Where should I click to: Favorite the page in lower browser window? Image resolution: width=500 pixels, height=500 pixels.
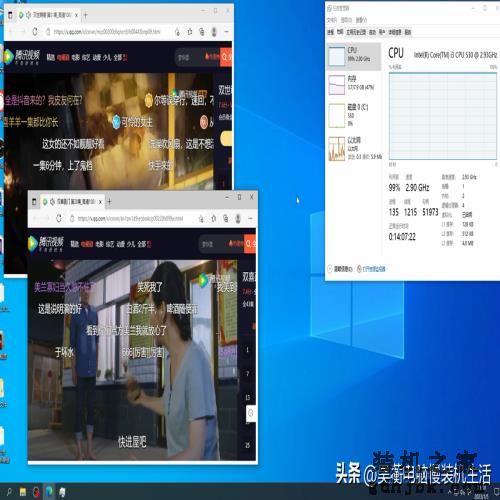pyautogui.click(x=214, y=219)
